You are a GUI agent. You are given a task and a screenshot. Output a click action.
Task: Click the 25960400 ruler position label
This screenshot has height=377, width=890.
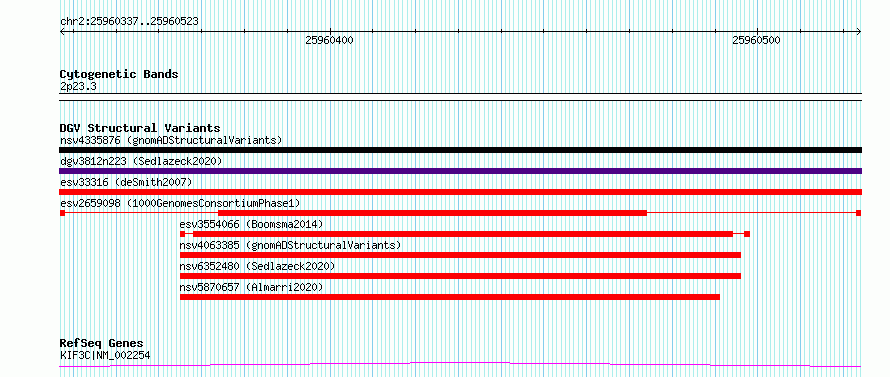pyautogui.click(x=329, y=40)
